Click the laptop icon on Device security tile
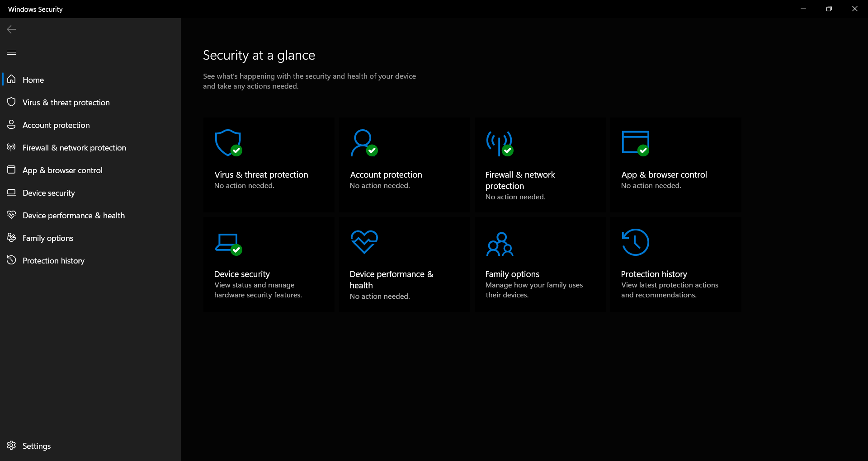The image size is (868, 461). click(x=227, y=243)
